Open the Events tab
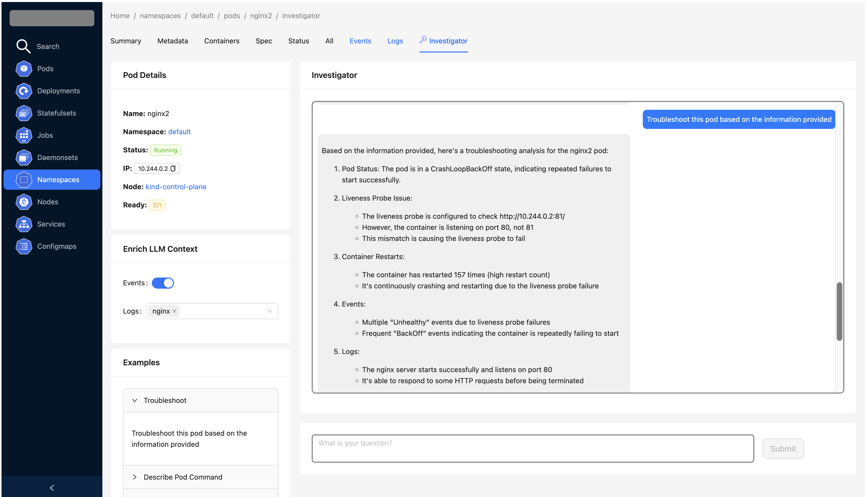This screenshot has height=497, width=868. [x=360, y=41]
